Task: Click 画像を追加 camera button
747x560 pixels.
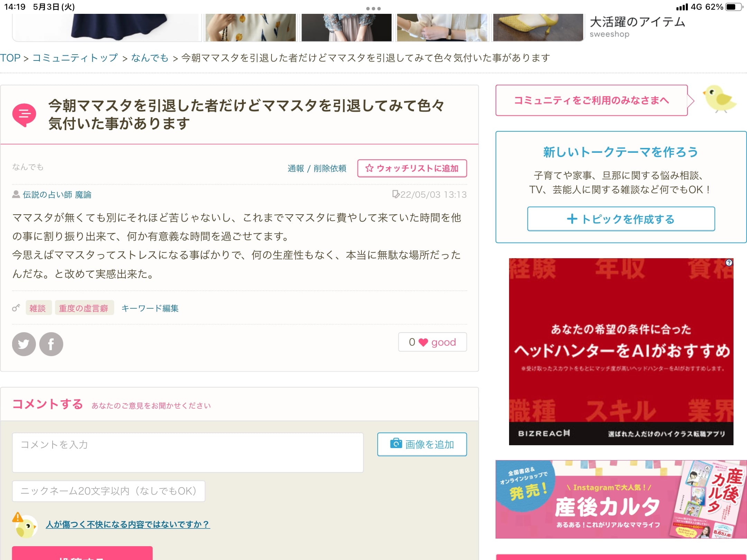Action: (422, 444)
